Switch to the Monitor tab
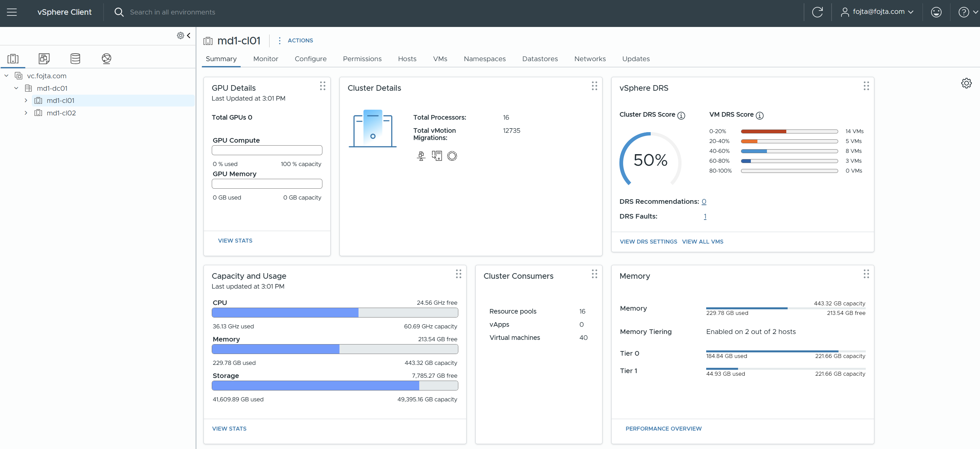Viewport: 980px width, 449px height. pos(266,59)
